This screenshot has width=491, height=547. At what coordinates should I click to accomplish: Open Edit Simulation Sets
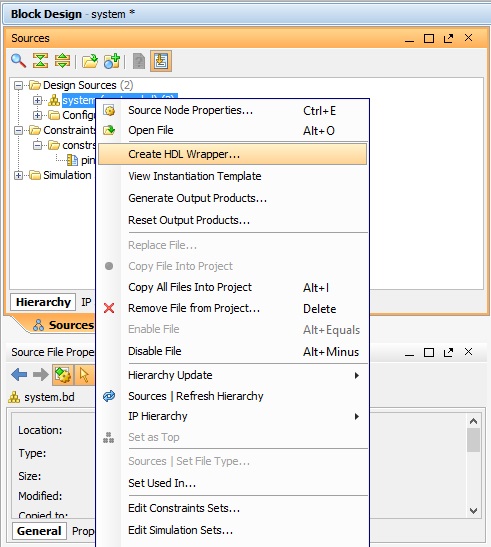(233, 530)
